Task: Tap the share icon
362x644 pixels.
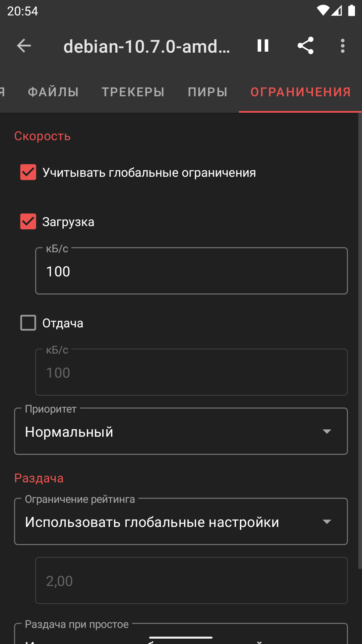Action: 305,46
